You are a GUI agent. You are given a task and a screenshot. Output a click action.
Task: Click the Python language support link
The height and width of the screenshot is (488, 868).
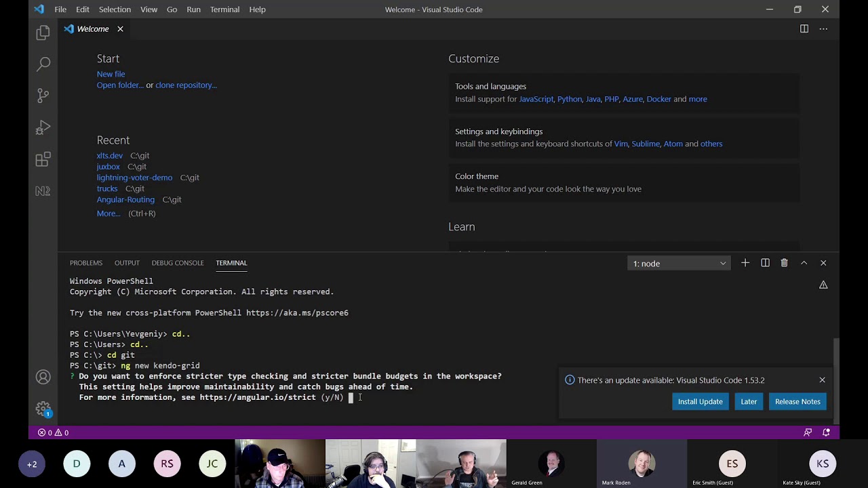570,99
